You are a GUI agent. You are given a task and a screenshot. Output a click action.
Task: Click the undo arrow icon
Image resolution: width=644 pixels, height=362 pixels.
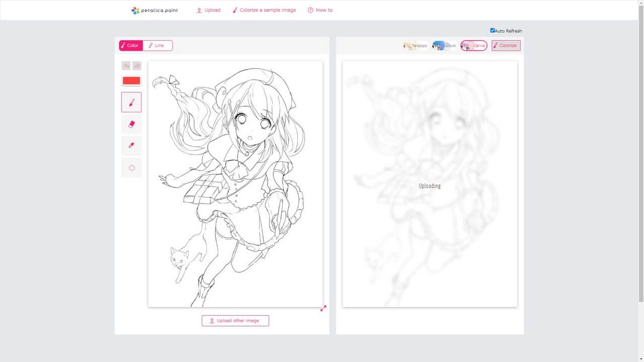click(126, 65)
